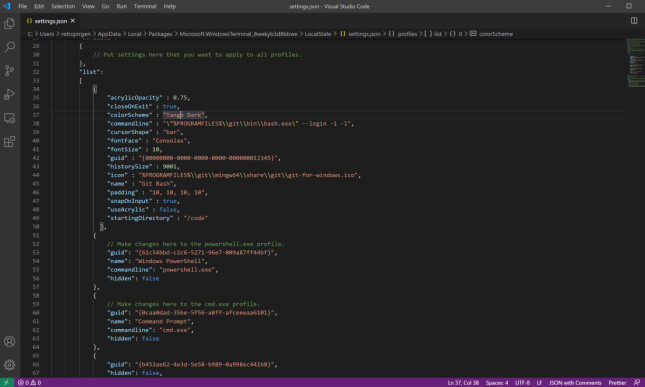Click JSON with Comments language mode
The image size is (645, 387).
click(x=575, y=382)
